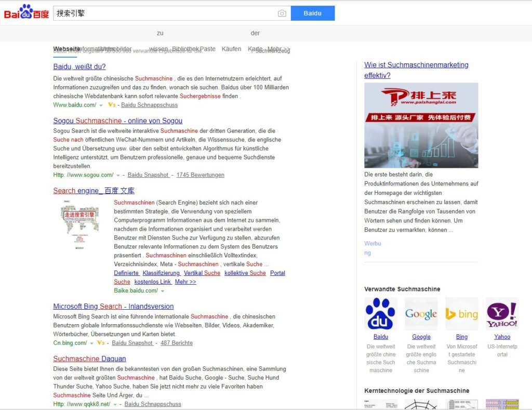This screenshot has width=532, height=410.
Task: Expand dropdown next to www.sogou.com URL
Action: [x=118, y=175]
